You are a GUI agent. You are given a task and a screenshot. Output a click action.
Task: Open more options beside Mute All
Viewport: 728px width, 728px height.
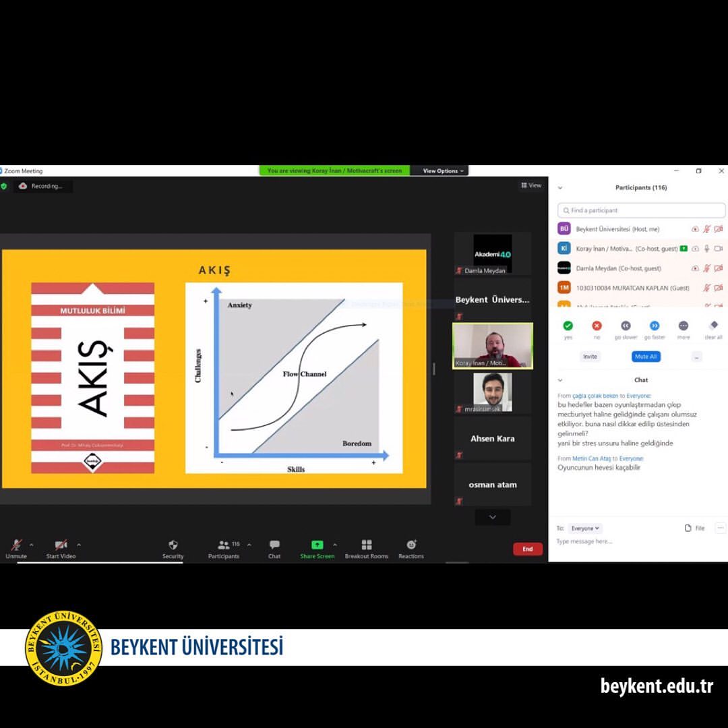[x=696, y=357]
